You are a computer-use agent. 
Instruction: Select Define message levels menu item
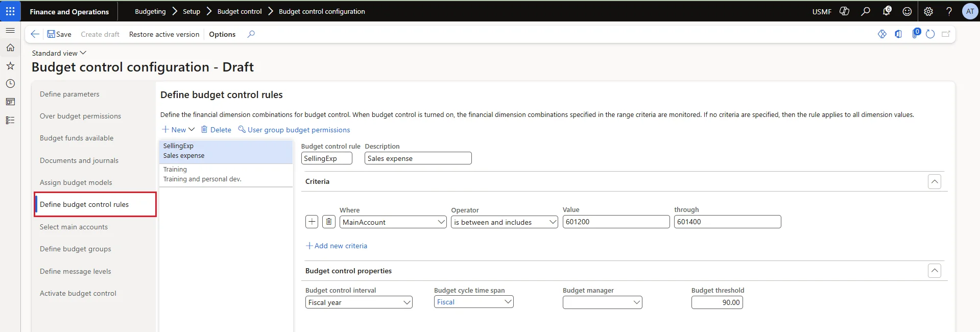click(x=75, y=271)
